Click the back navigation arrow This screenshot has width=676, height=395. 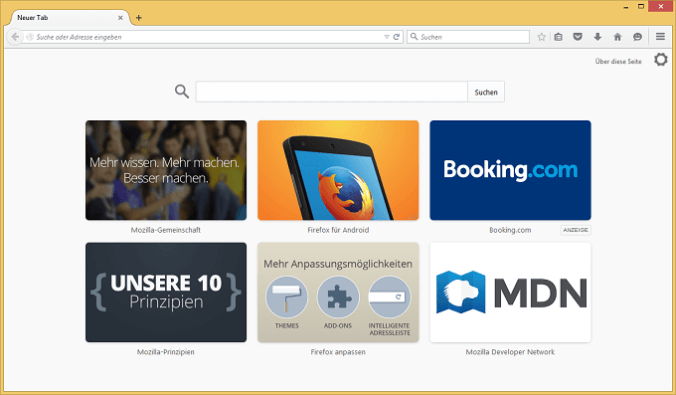[x=15, y=37]
